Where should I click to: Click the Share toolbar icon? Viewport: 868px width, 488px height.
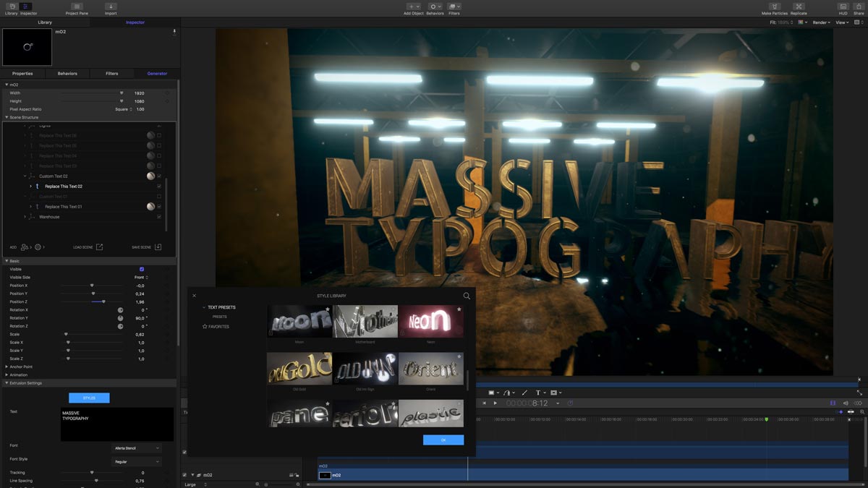[860, 7]
